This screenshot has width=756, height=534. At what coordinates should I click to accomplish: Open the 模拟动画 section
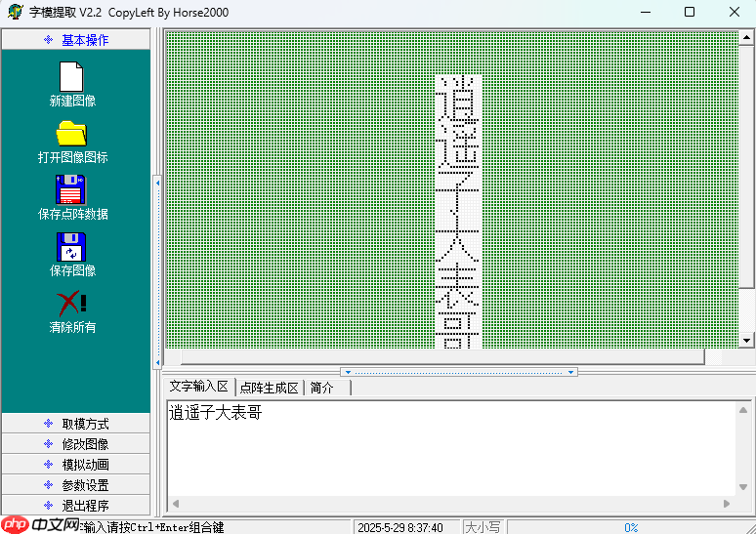point(76,465)
